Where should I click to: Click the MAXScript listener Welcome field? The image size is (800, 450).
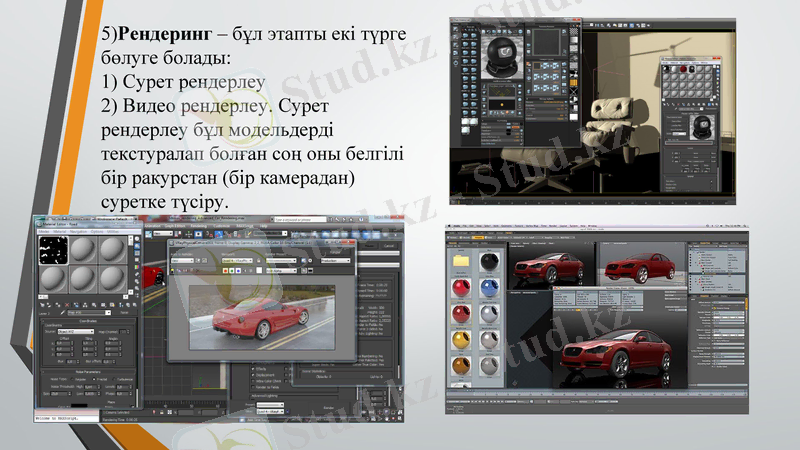(x=67, y=418)
